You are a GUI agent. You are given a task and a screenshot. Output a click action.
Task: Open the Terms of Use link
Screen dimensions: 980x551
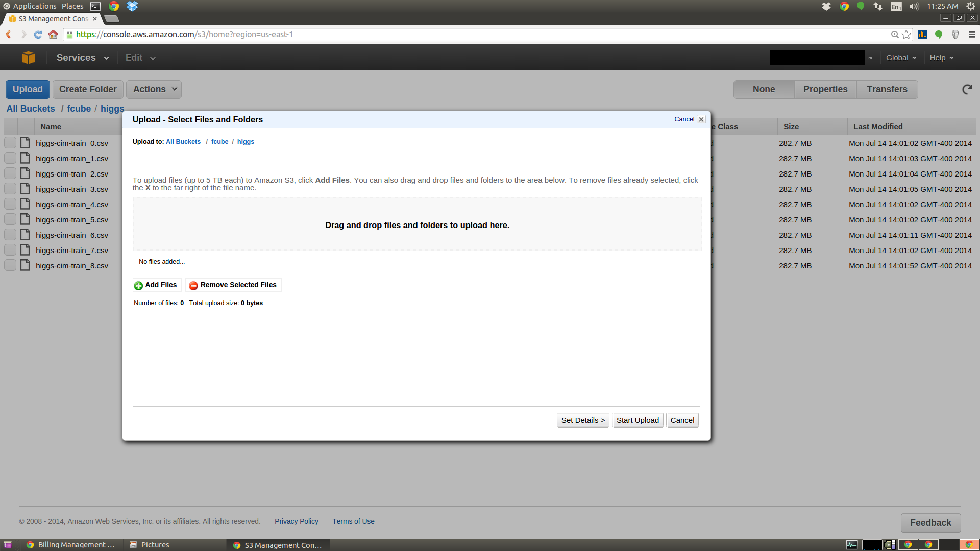[x=353, y=521]
